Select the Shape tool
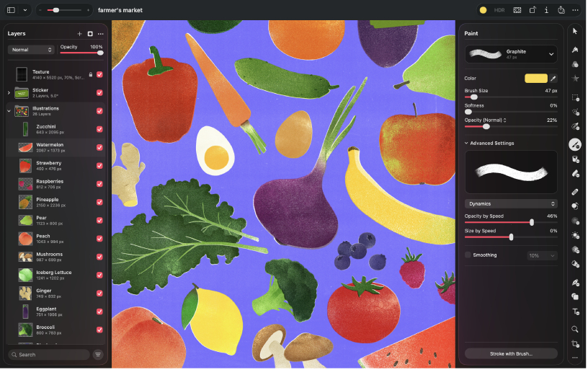Screen dimensions: 588x370 coord(576,297)
